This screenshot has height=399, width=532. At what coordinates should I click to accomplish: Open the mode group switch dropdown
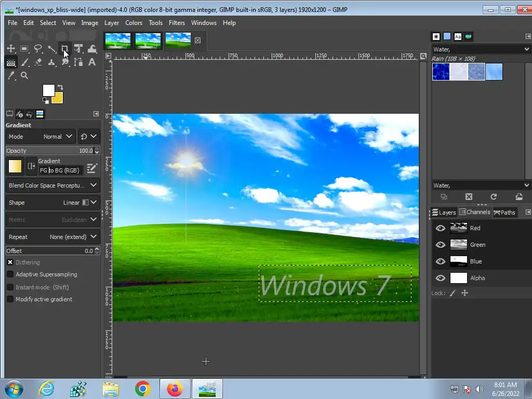(x=89, y=137)
